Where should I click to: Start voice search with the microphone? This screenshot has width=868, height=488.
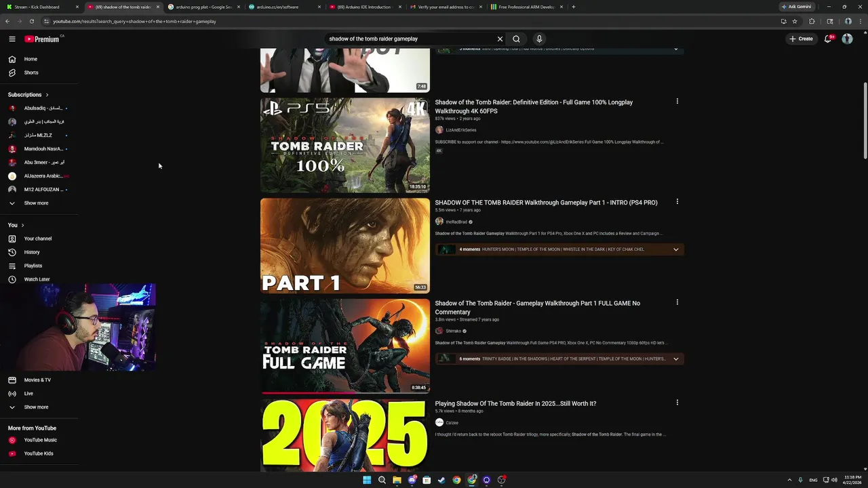(x=539, y=39)
